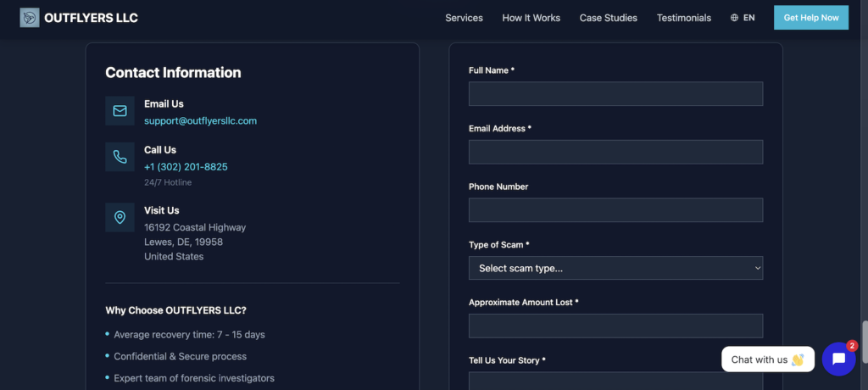868x390 pixels.
Task: Click the red chat notification badge
Action: pyautogui.click(x=852, y=346)
